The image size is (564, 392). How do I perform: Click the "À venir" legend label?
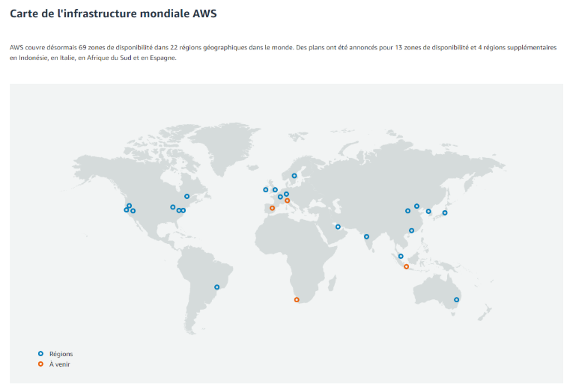point(60,364)
